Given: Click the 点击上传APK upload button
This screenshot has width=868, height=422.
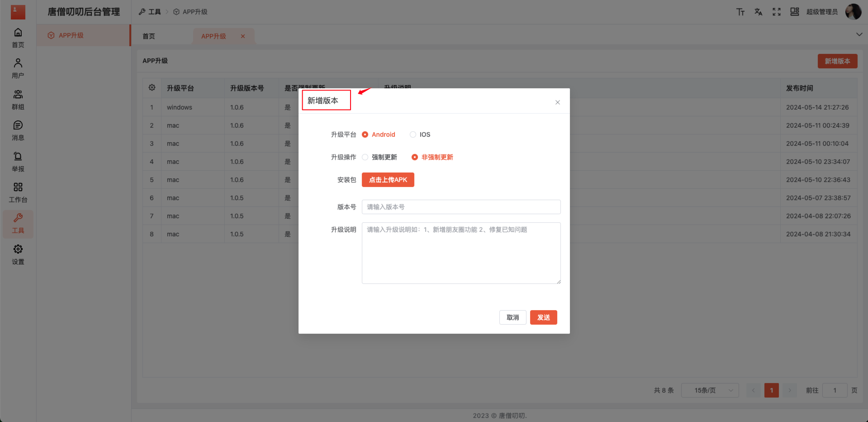Looking at the screenshot, I should [388, 179].
